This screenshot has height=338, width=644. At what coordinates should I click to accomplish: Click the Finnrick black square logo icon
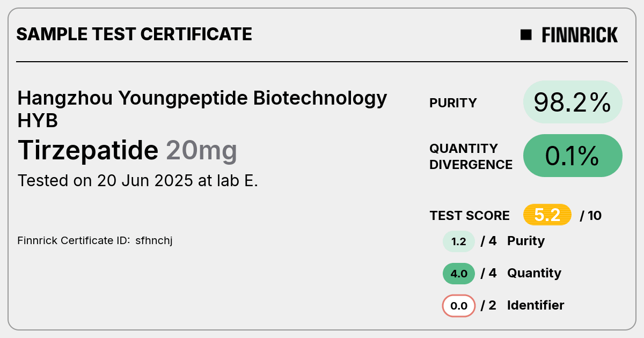click(526, 35)
